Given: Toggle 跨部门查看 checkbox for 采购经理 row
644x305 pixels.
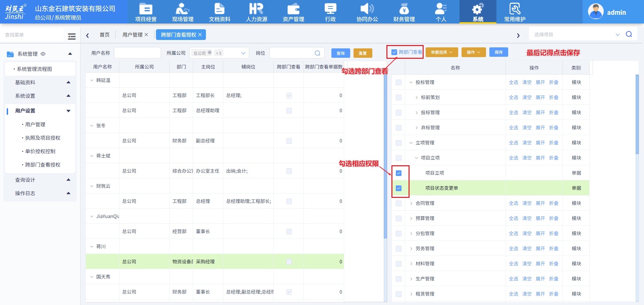Looking at the screenshot, I should [x=289, y=262].
